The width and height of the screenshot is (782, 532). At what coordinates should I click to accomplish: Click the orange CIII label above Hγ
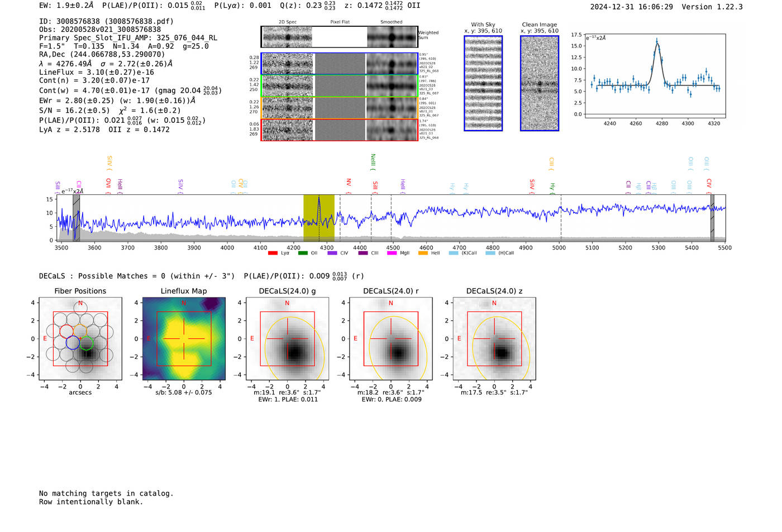point(551,163)
